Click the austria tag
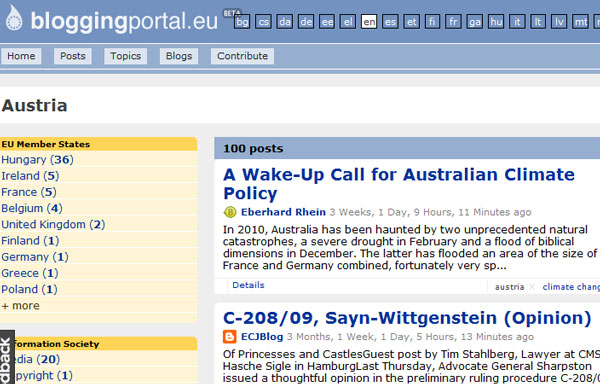This screenshot has width=600, height=384. tap(509, 287)
